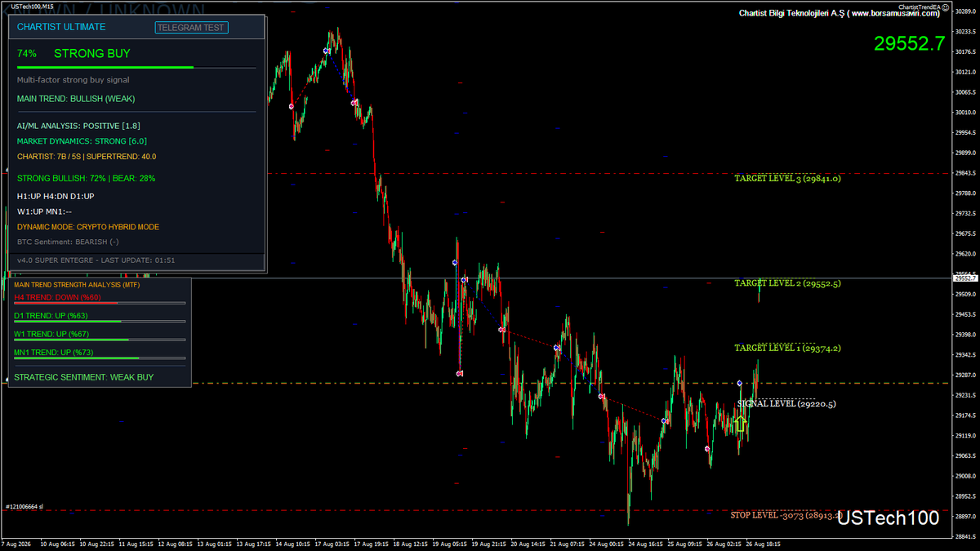980x551 pixels.
Task: Click the '14 Aug 10:15' time axis label
Action: pos(292,544)
